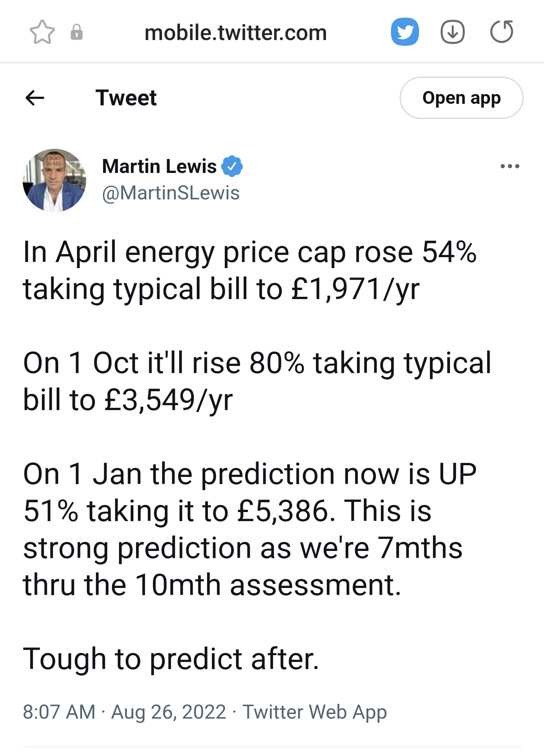The image size is (544, 756).
Task: Bookmark page with star icon
Action: (x=42, y=32)
